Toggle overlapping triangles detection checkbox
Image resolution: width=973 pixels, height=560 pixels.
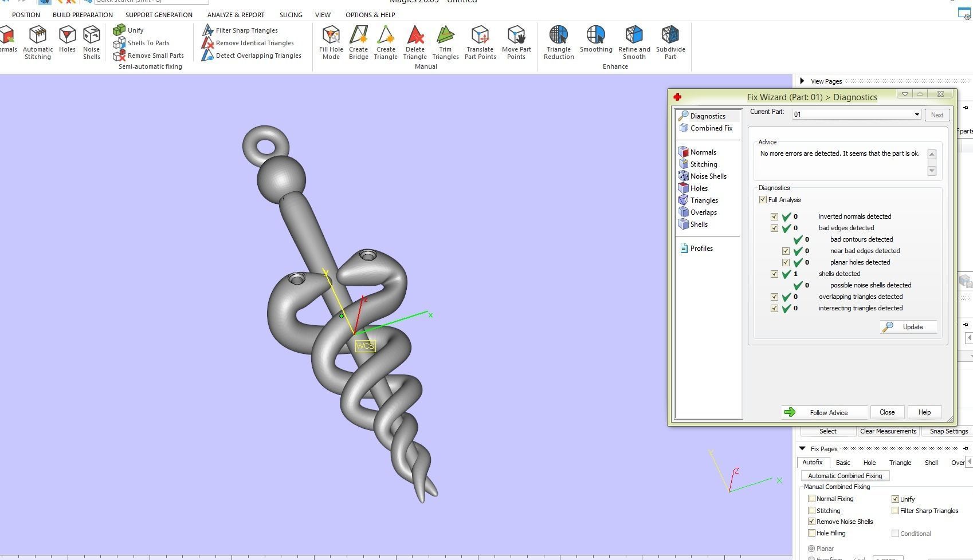(774, 297)
